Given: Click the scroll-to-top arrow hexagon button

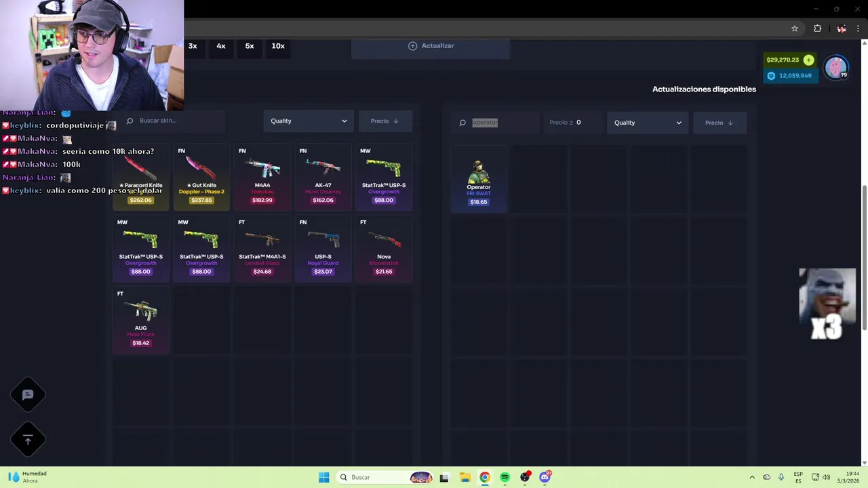Looking at the screenshot, I should point(28,441).
